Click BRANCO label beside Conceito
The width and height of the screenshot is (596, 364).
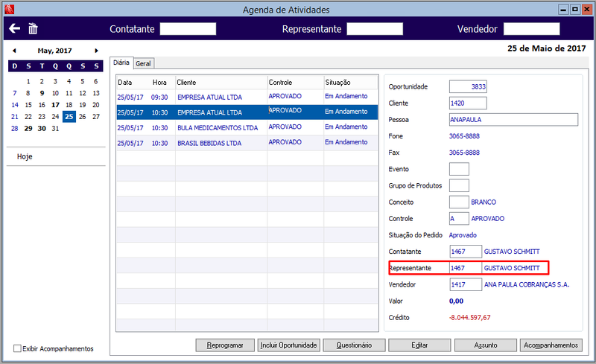coord(484,202)
